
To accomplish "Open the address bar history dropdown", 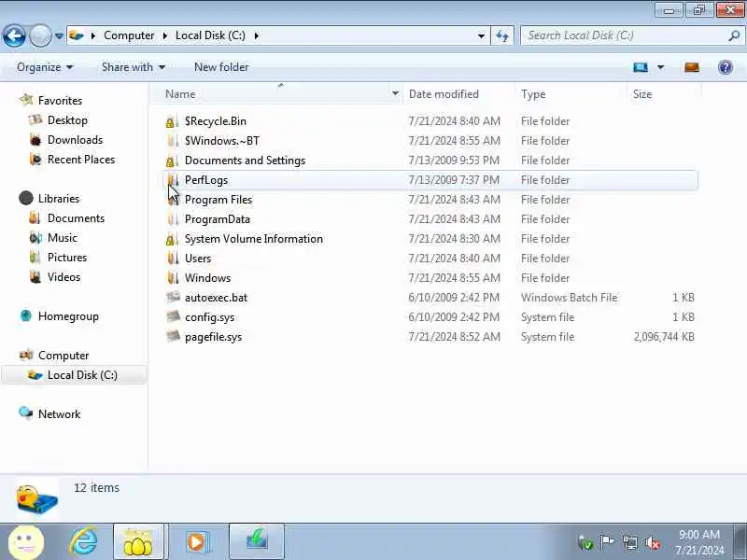I will pyautogui.click(x=481, y=35).
